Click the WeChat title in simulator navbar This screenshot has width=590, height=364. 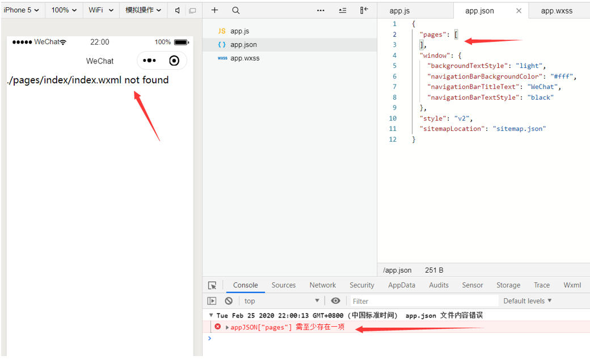100,61
